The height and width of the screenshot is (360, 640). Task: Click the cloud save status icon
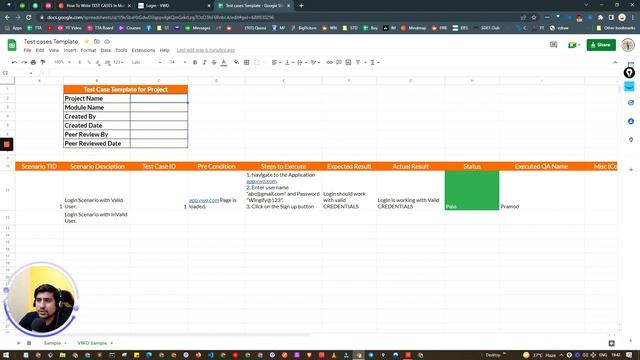pos(107,42)
